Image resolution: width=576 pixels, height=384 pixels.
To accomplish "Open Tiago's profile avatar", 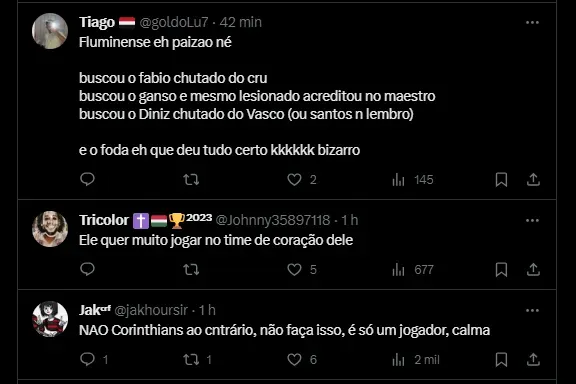I will coord(50,31).
